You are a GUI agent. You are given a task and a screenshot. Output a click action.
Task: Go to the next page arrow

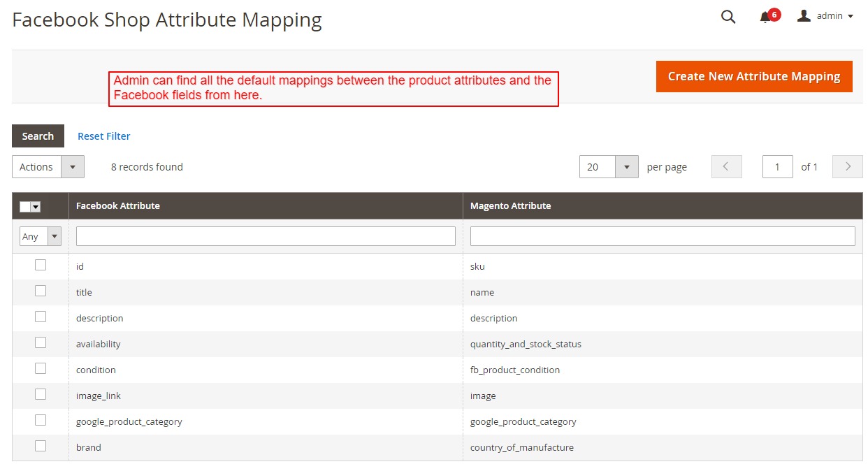(x=848, y=167)
